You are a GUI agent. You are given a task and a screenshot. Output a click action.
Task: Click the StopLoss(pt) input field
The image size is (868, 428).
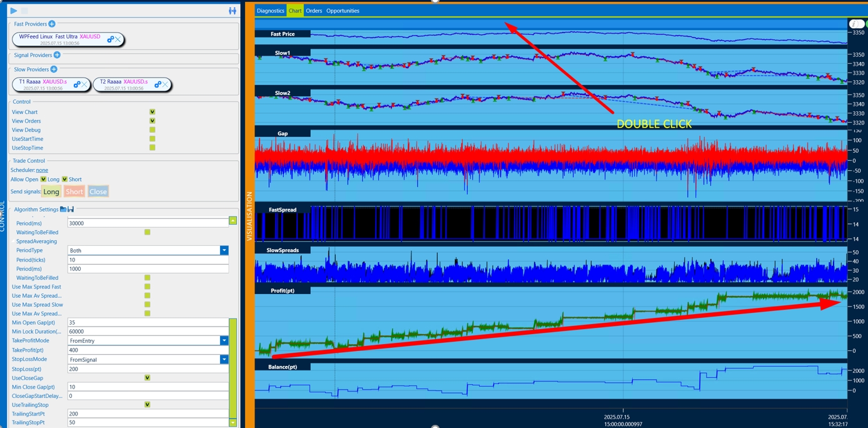tap(148, 369)
